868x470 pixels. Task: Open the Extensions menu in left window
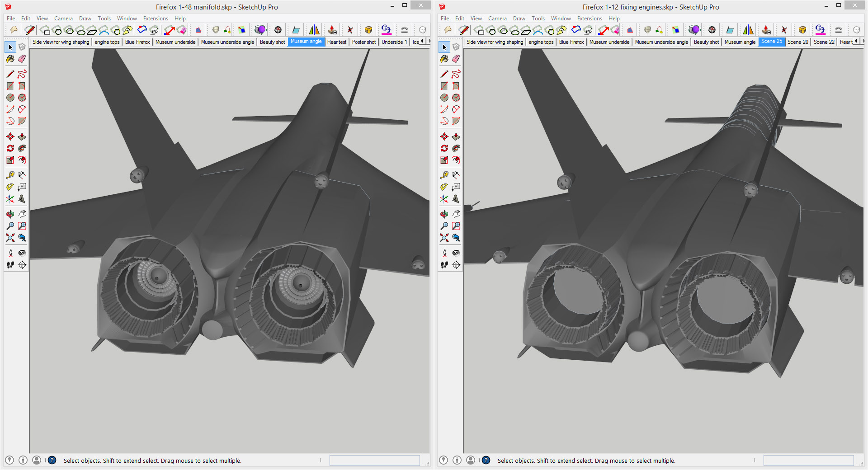(x=156, y=19)
